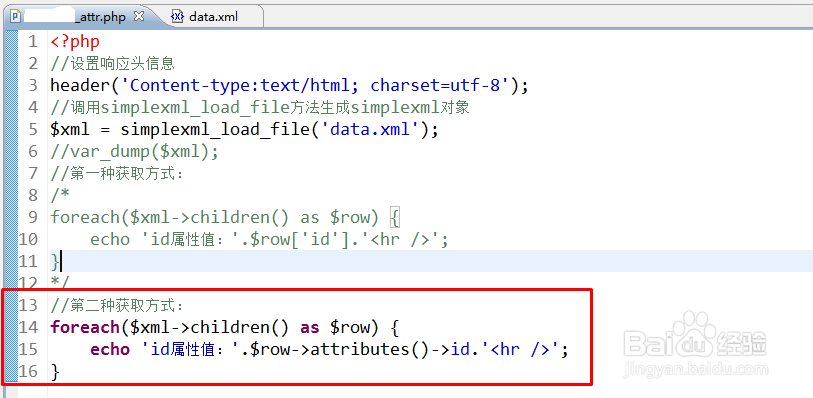Switch to the _attr.php editor tab
Viewport: 813px width, 398px height.
coord(77,17)
